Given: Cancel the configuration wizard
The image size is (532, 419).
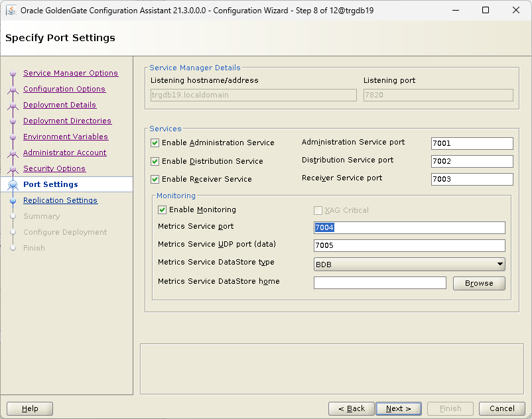Looking at the screenshot, I should point(501,408).
